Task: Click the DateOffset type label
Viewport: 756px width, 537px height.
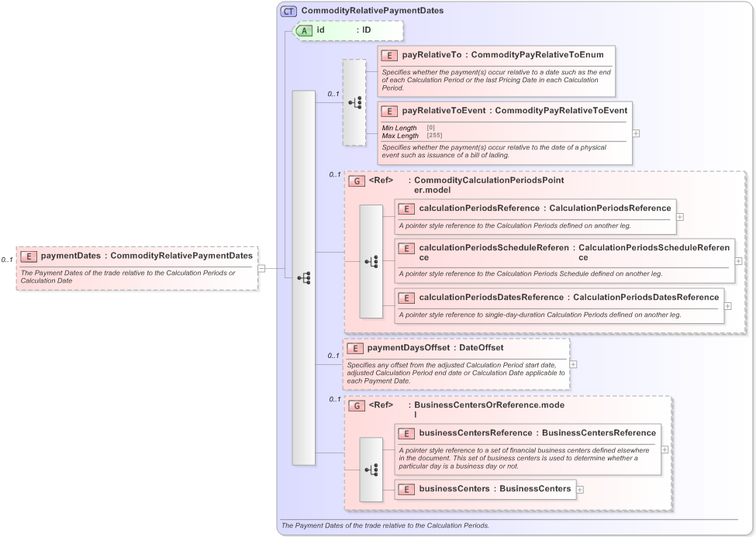Action: [482, 348]
